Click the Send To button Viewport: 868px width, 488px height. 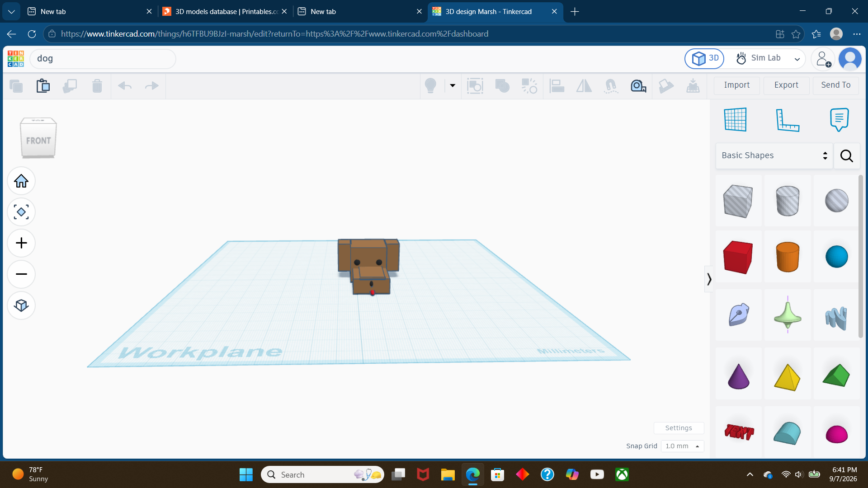click(835, 85)
